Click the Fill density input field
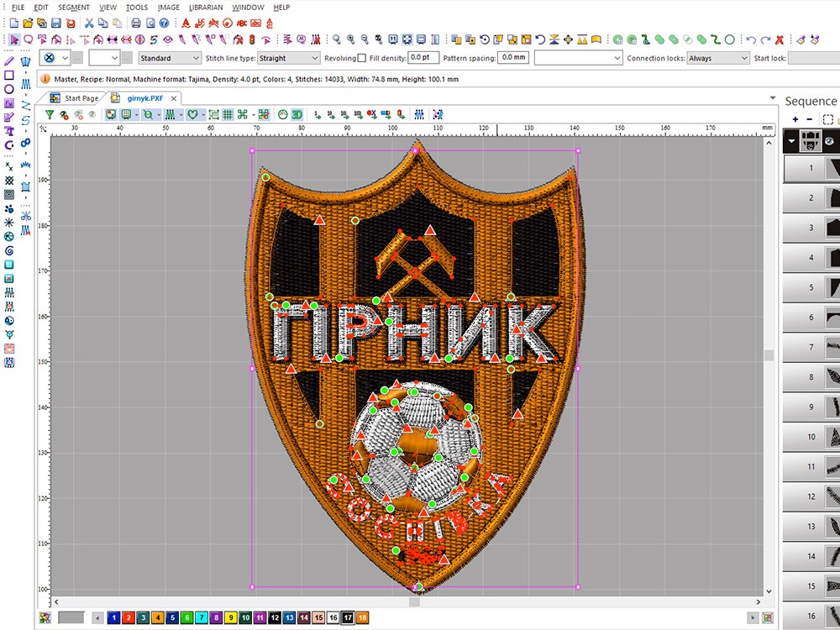 coord(423,57)
